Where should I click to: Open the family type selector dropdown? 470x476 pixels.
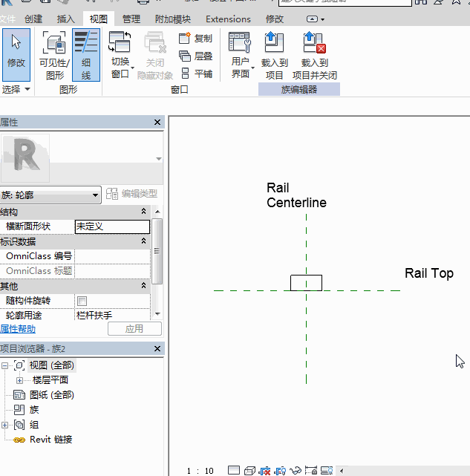50,195
